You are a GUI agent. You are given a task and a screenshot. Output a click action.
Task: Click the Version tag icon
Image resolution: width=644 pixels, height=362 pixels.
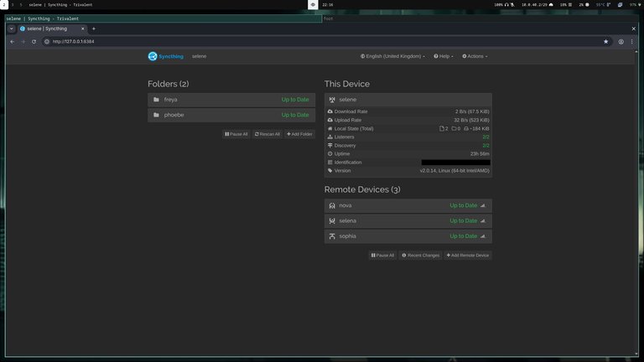click(330, 170)
